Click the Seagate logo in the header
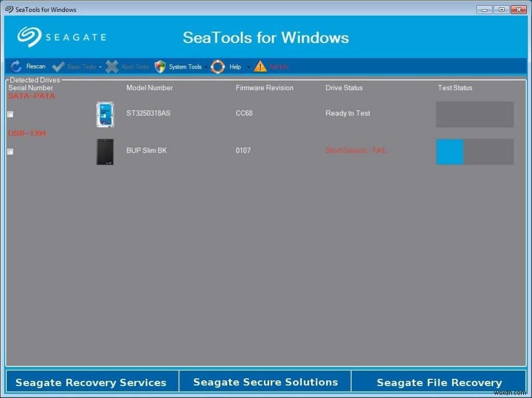This screenshot has width=532, height=398. (62, 37)
